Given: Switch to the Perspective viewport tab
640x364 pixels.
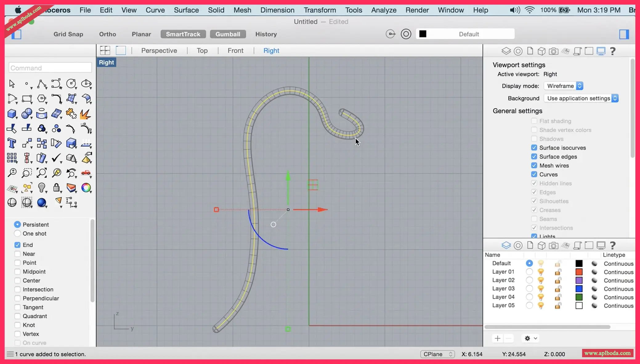Looking at the screenshot, I should click(159, 51).
